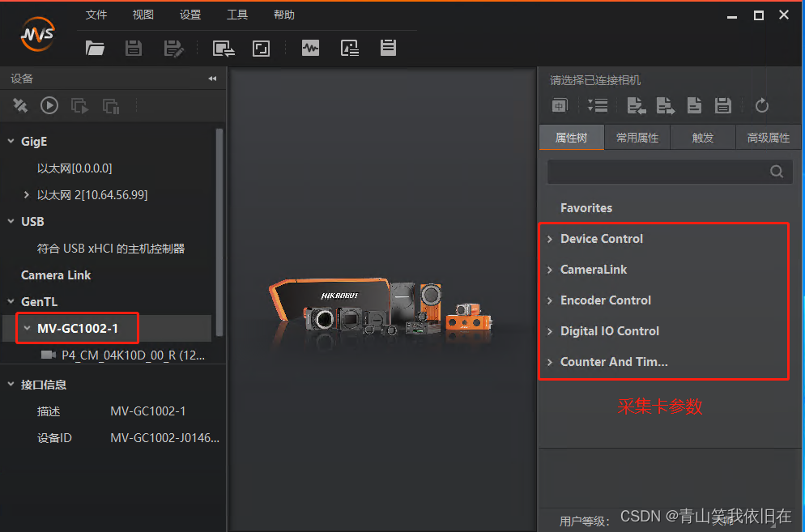Click the open folder icon in toolbar
The width and height of the screenshot is (805, 532).
click(x=95, y=49)
